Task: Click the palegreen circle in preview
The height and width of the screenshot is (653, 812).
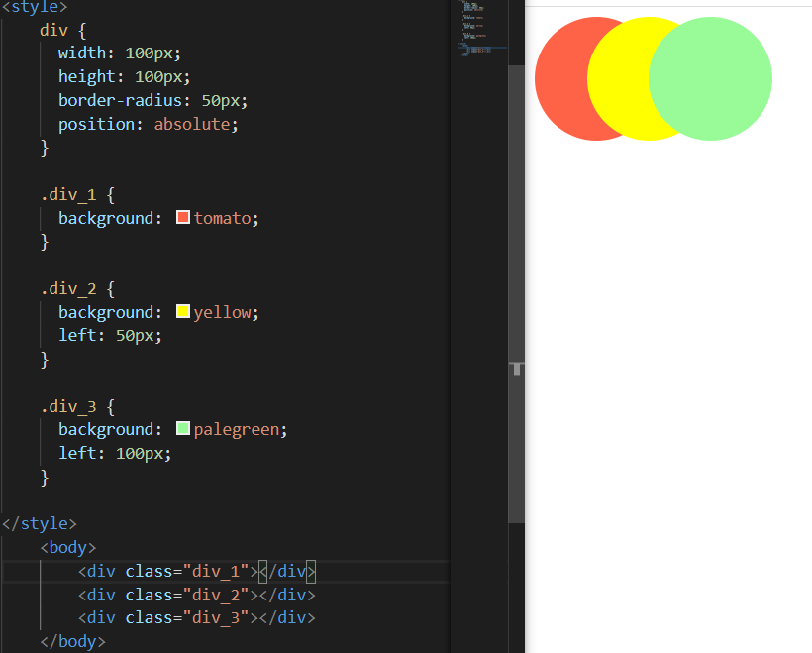Action: pos(711,78)
